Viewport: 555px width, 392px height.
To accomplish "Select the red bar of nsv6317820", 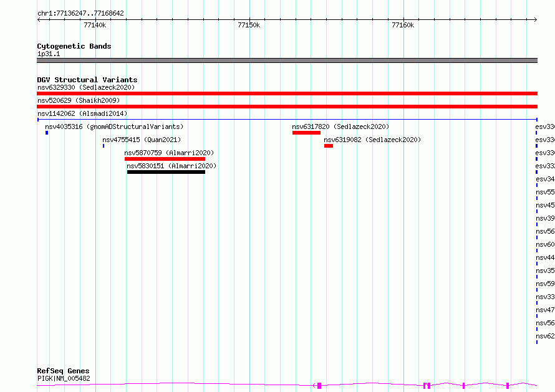I will 307,133.
